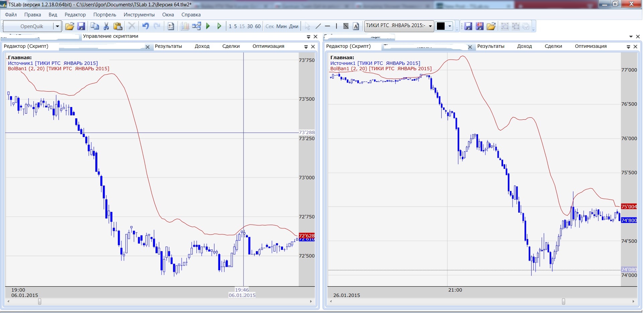Open the black color picker dropdown arrow
Image resolution: width=644 pixels, height=313 pixels.
[450, 26]
